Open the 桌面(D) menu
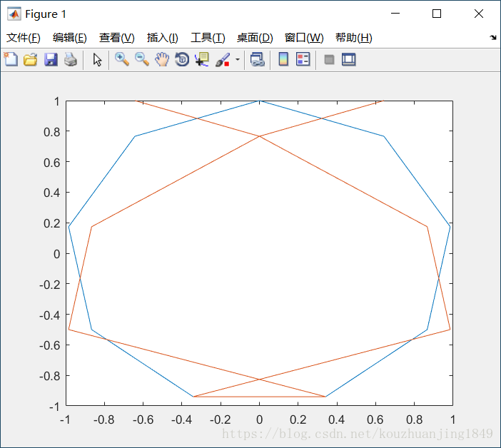This screenshot has height=448, width=501. (x=255, y=38)
